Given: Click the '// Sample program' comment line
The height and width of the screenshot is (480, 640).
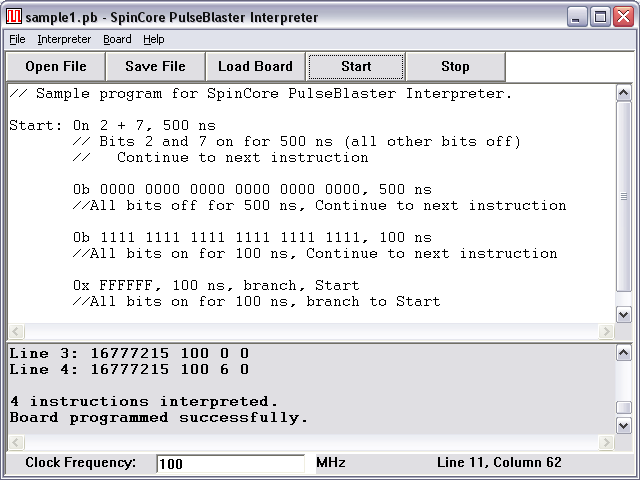Looking at the screenshot, I should click(260, 94).
